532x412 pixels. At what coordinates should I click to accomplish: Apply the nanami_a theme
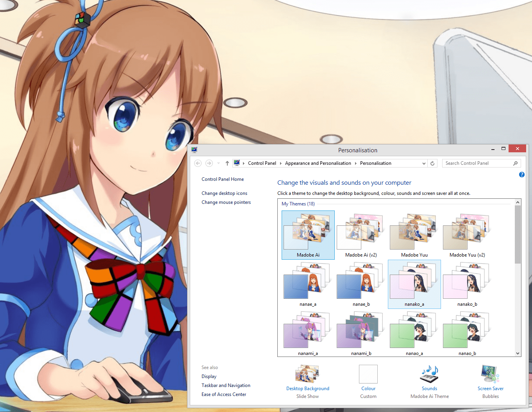point(308,333)
